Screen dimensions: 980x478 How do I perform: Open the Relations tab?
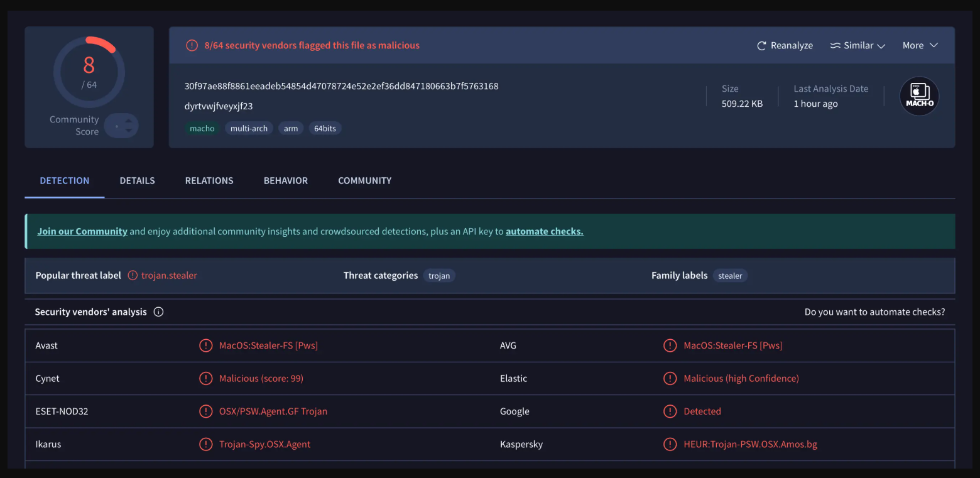coord(209,180)
